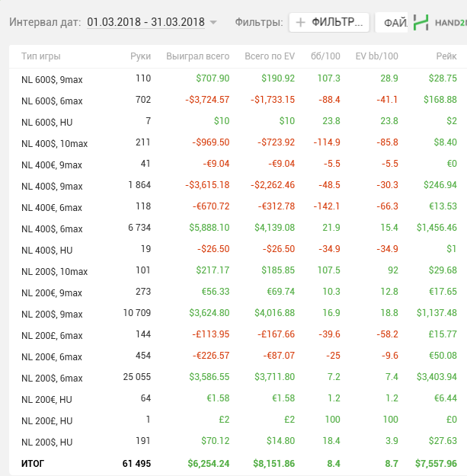Sort by бб/100 column header
Viewport: 467px width, 476px height.
point(328,56)
